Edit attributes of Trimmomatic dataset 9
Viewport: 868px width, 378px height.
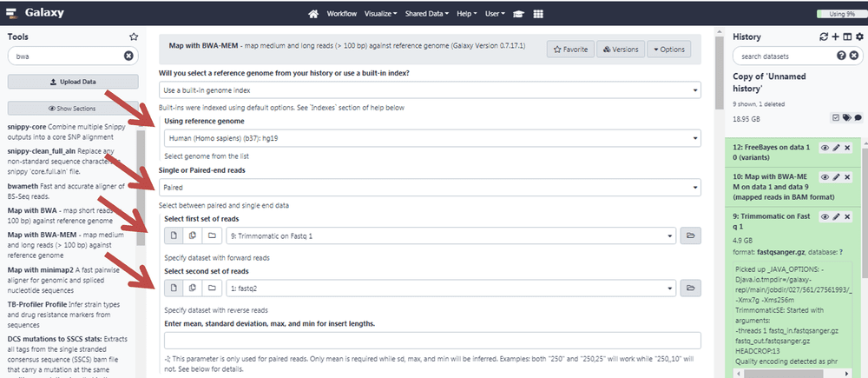837,217
